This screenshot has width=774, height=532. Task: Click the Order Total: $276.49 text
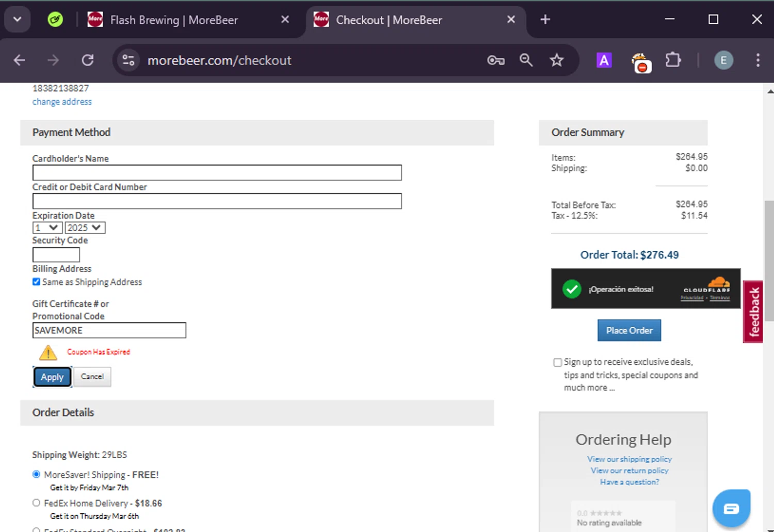[629, 255]
